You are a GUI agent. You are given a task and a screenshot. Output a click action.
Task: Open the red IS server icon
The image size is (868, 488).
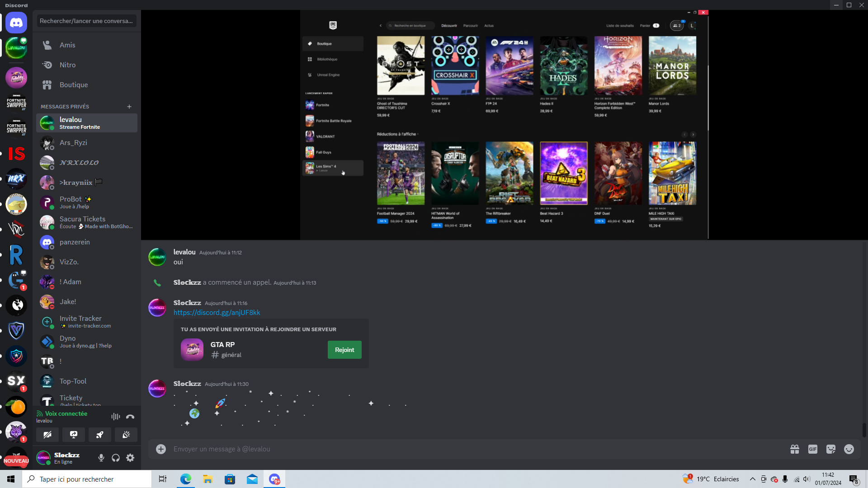[16, 154]
